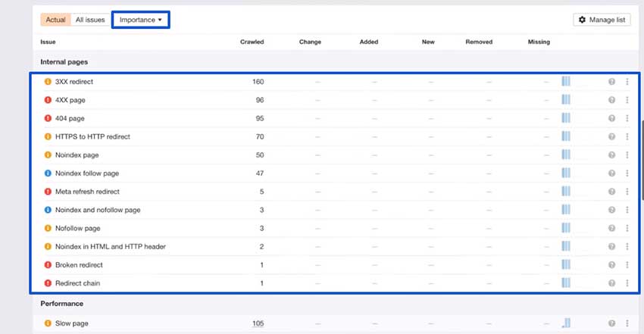Open the Noindex page issue
Screen dimensions: 644x334
click(x=77, y=155)
